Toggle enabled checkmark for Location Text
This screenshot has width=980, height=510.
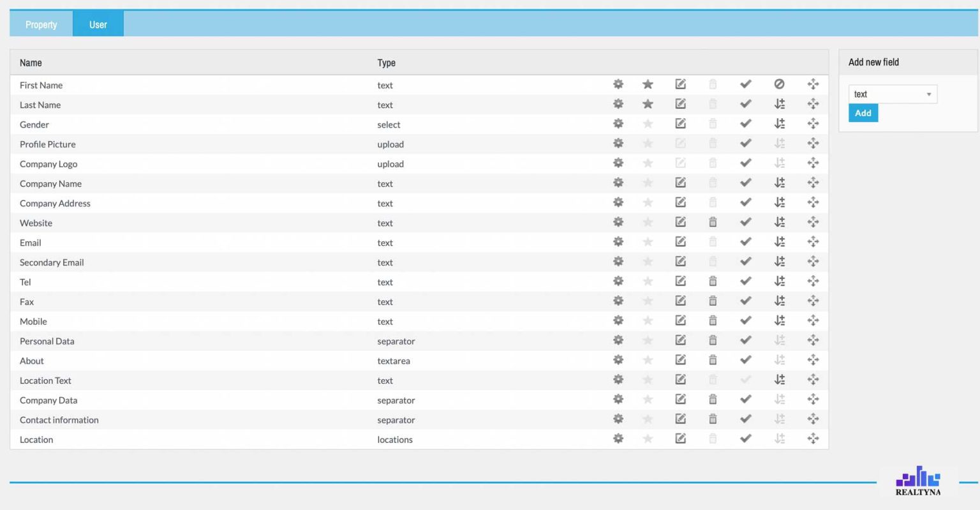(x=745, y=380)
